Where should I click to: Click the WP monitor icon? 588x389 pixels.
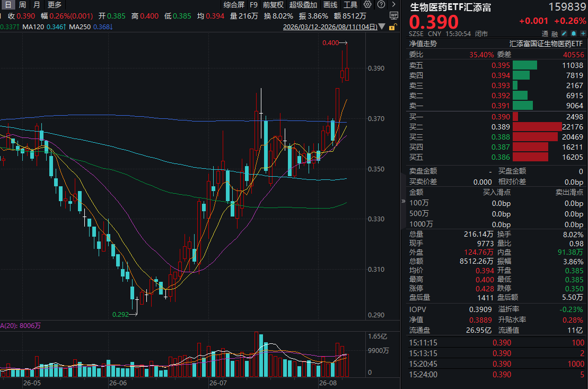point(394,16)
